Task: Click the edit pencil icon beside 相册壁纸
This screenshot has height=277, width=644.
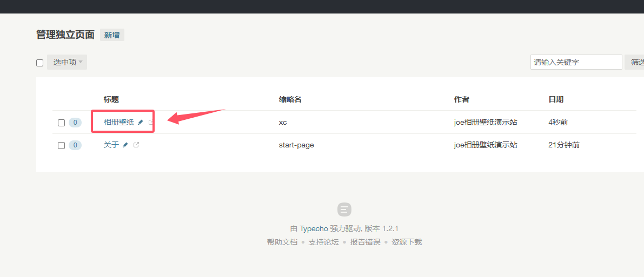Action: coord(141,122)
